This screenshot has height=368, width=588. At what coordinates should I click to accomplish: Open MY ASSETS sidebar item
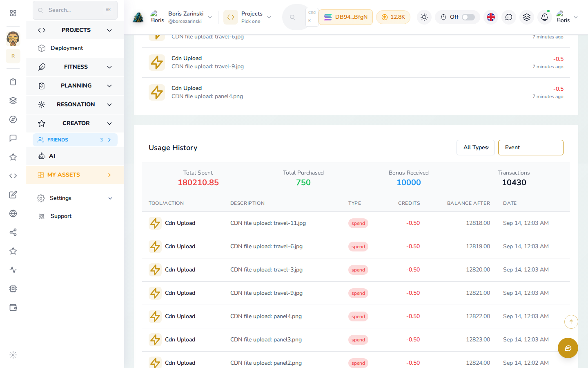pyautogui.click(x=75, y=175)
